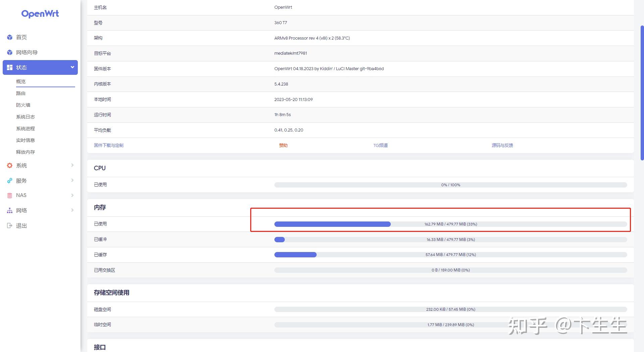Click the 系统 gear icon
The width and height of the screenshot is (644, 352).
[x=10, y=165]
